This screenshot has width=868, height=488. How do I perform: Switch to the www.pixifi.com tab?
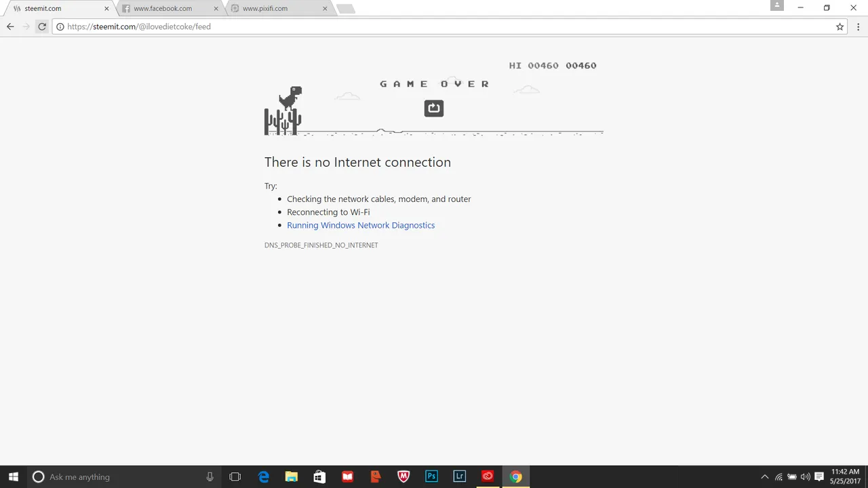click(x=278, y=9)
